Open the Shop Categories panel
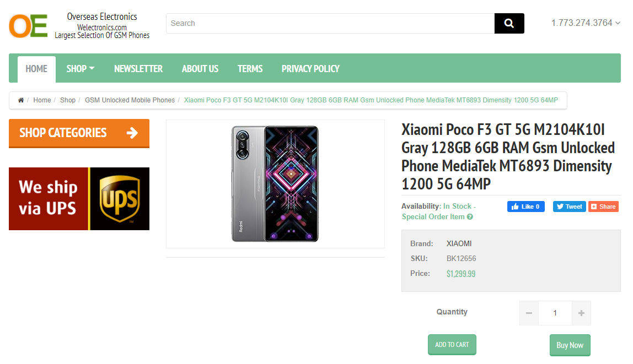This screenshot has height=364, width=633. (79, 133)
